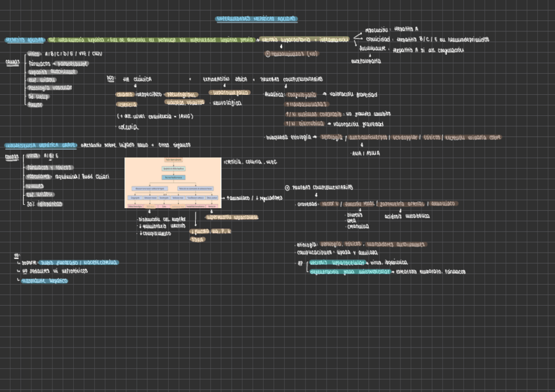555x392 pixels.
Task: Select the 'Budd Chiari' text
Action: [x=96, y=176]
